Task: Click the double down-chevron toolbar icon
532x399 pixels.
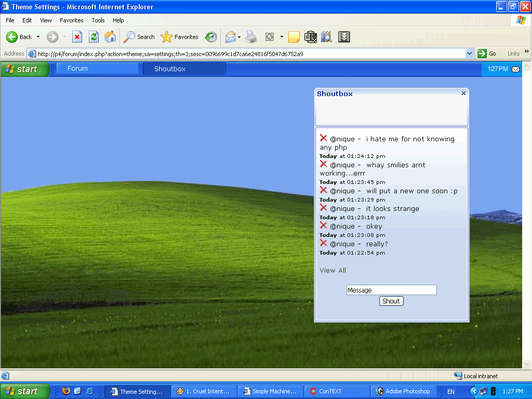Action: [x=344, y=37]
